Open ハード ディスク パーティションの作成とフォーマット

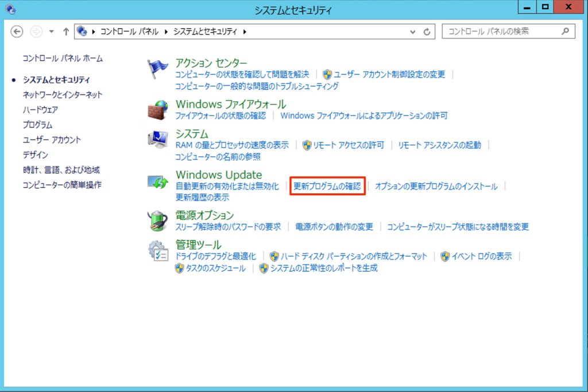coord(354,257)
